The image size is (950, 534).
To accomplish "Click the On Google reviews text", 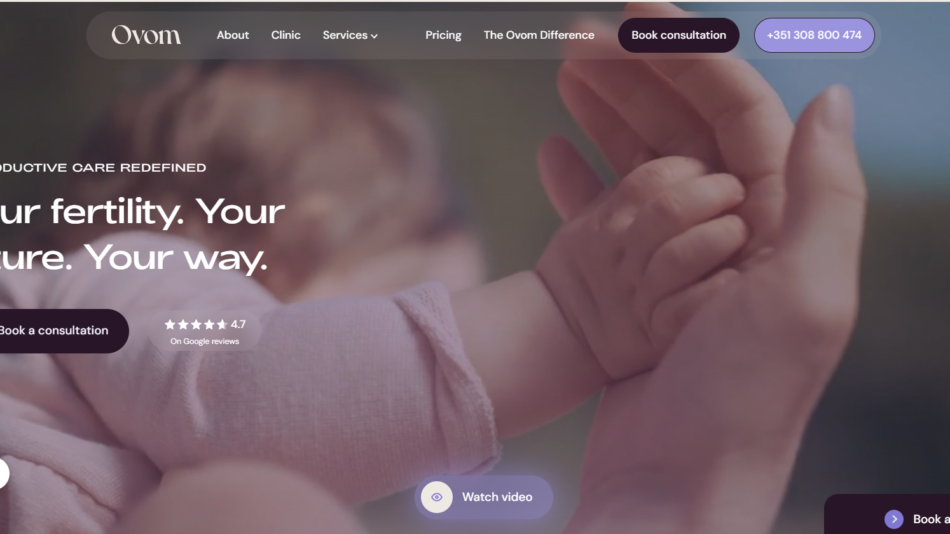I will pos(205,341).
